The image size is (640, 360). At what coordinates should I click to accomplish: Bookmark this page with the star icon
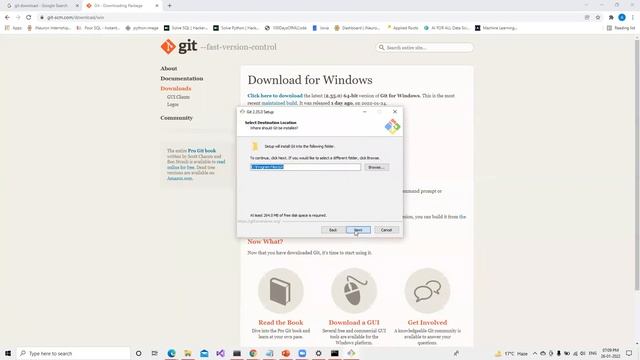pos(598,18)
